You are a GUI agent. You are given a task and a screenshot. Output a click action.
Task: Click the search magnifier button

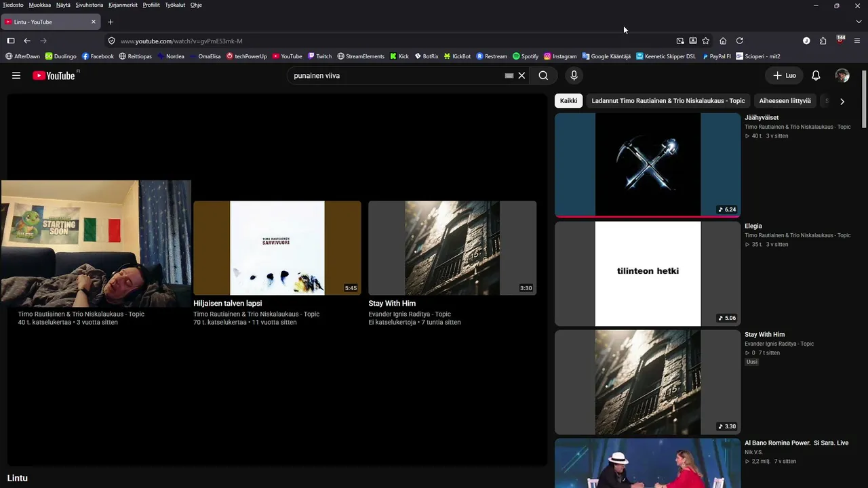point(543,76)
